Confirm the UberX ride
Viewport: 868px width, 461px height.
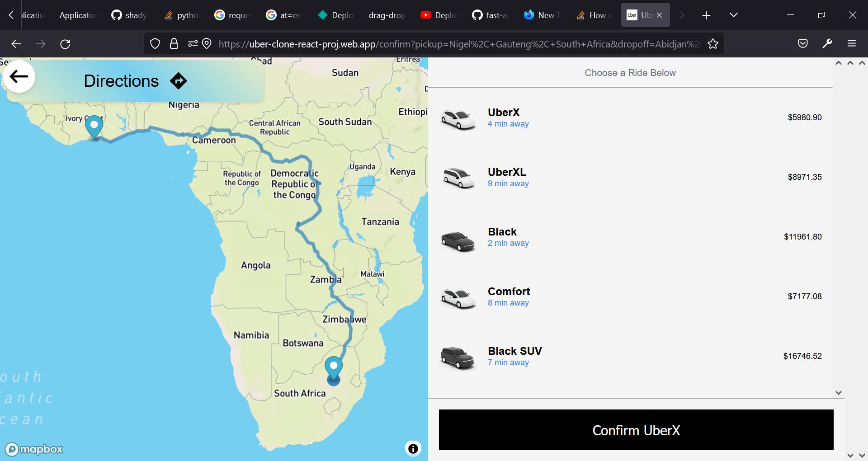[x=636, y=430]
